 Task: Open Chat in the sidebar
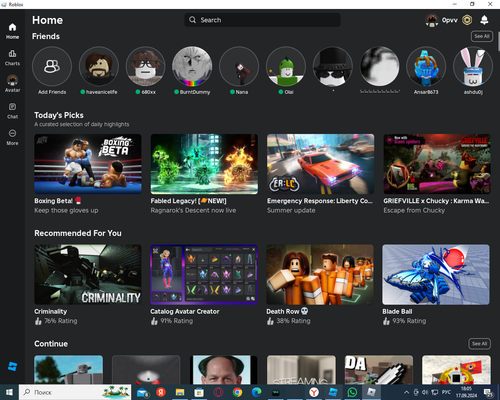point(12,111)
